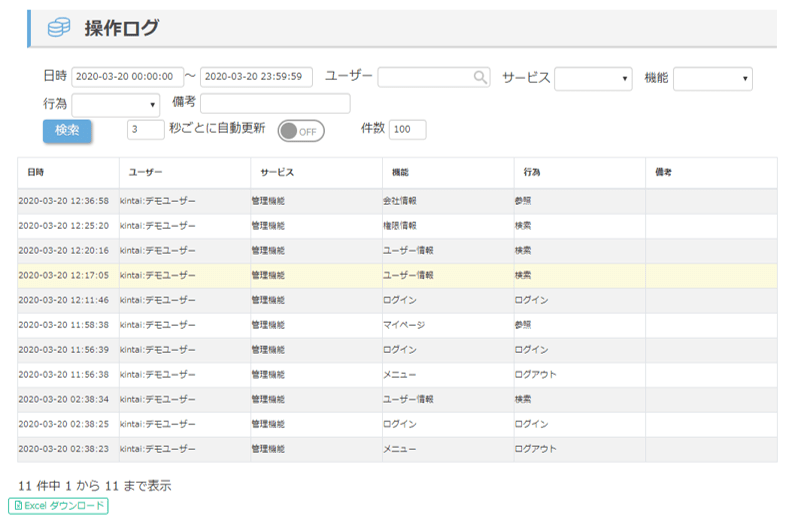Toggle the auto-refresh OFF switch
Viewport: 786px width, 520px height.
click(x=301, y=131)
